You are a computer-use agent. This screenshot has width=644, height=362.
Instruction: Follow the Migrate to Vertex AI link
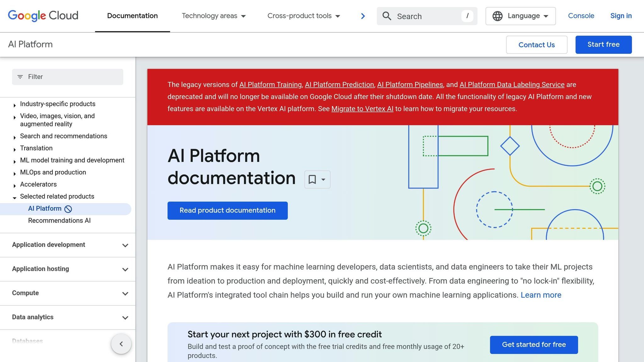[362, 109]
